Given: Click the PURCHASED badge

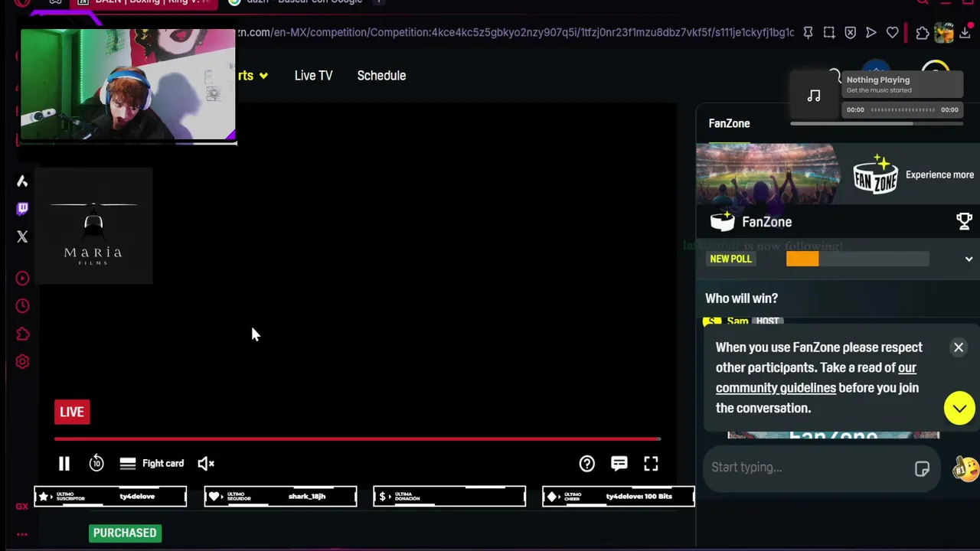Looking at the screenshot, I should (x=125, y=533).
